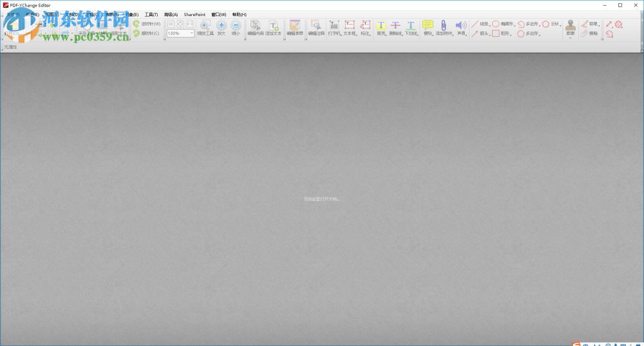Select the 编辑注释 edit comments tool

click(316, 28)
